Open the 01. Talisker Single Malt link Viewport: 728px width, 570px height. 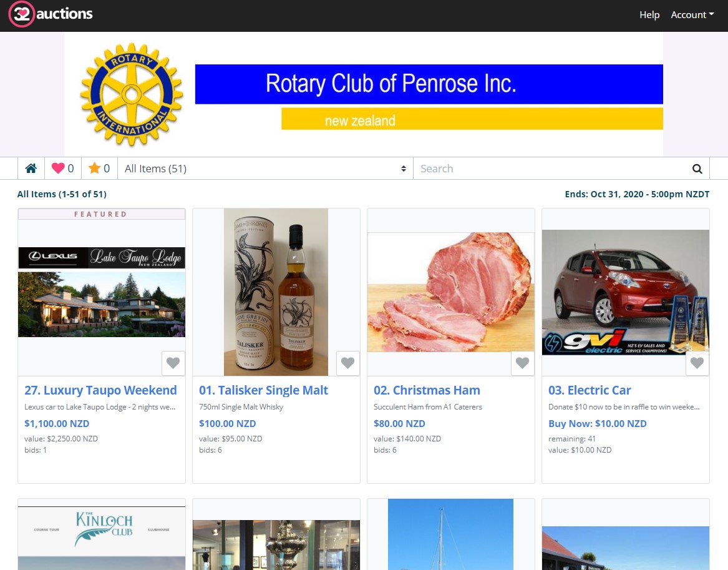pos(263,390)
